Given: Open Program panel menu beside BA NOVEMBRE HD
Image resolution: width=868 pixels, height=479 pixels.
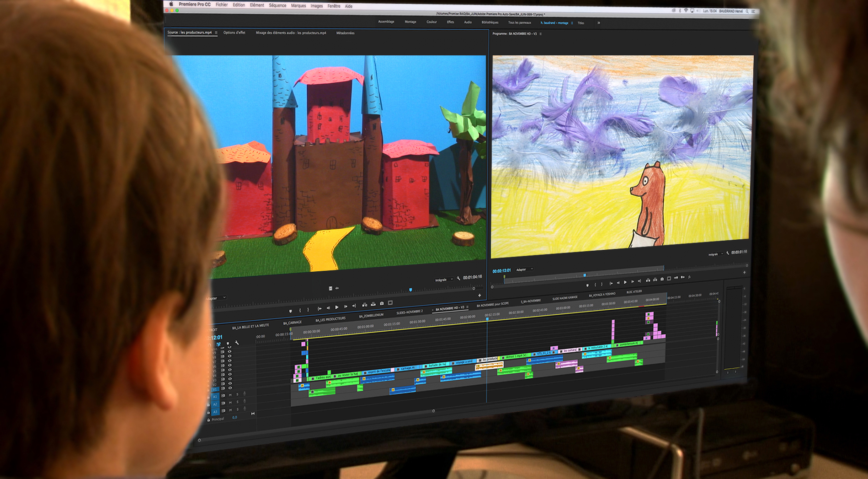Looking at the screenshot, I should click(x=541, y=34).
